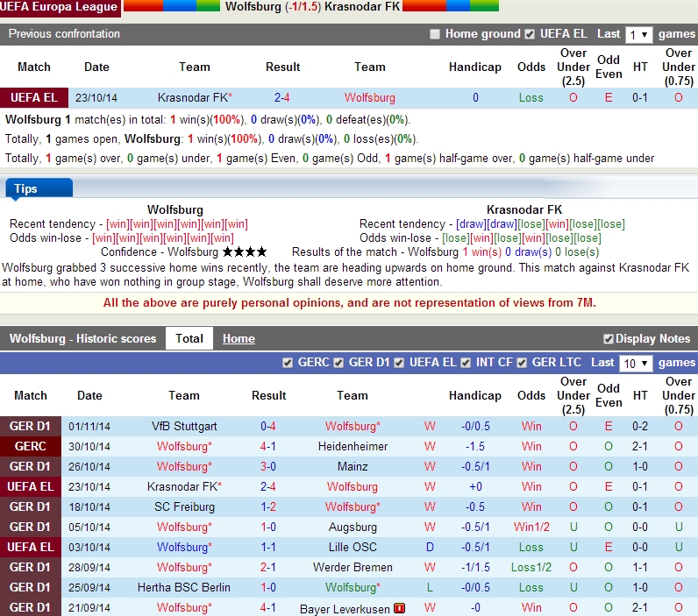Select the Total tab in Historic scores

pyautogui.click(x=189, y=338)
